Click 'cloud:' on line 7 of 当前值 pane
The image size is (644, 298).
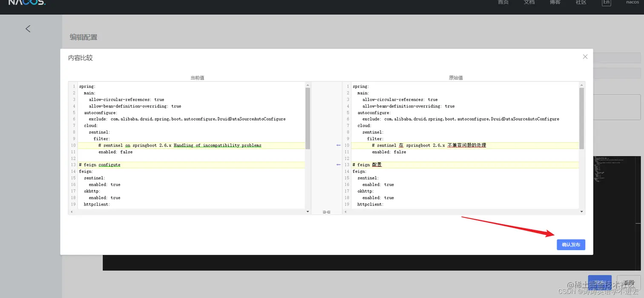[91, 126]
